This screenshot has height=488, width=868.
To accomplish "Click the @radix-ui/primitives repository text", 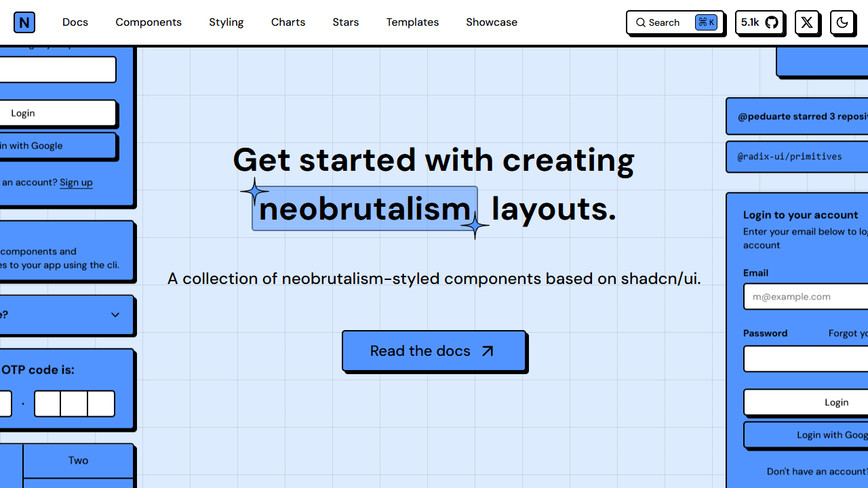I will pos(789,157).
